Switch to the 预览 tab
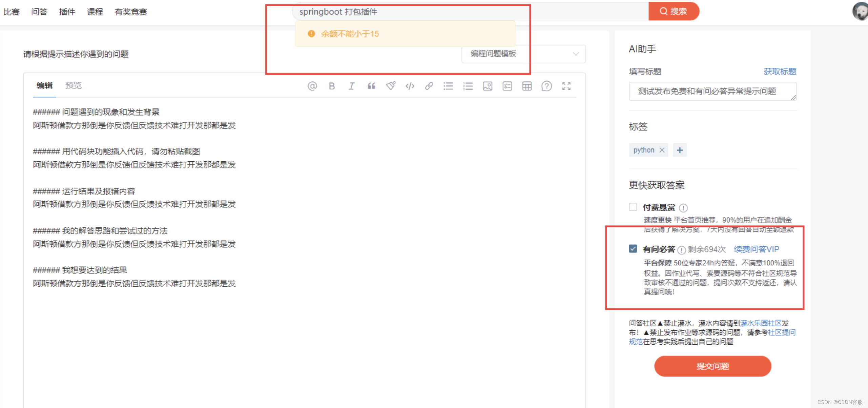The width and height of the screenshot is (868, 408). tap(74, 85)
